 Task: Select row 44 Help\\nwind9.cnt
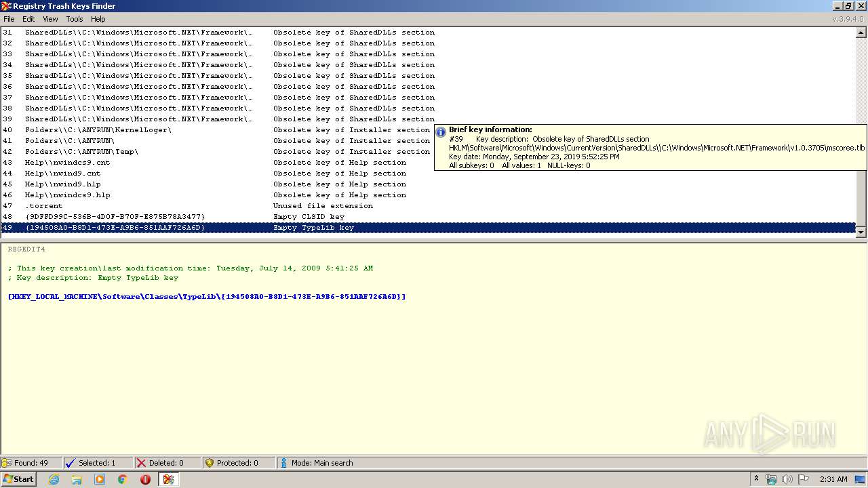click(428, 174)
